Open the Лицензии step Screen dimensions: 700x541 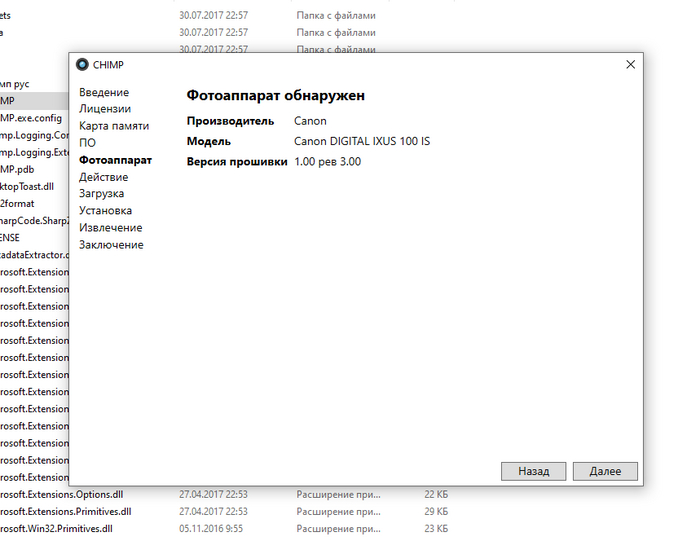[x=105, y=109]
